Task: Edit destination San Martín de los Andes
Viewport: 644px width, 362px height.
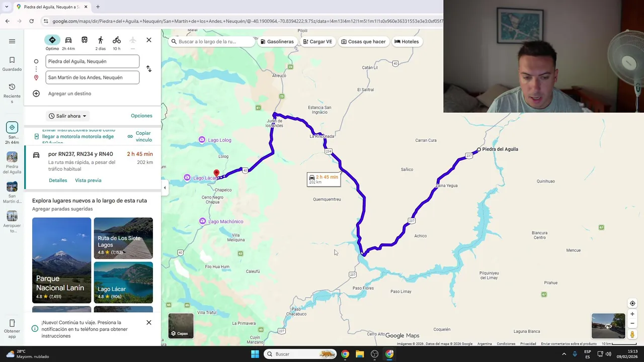Action: (x=93, y=77)
